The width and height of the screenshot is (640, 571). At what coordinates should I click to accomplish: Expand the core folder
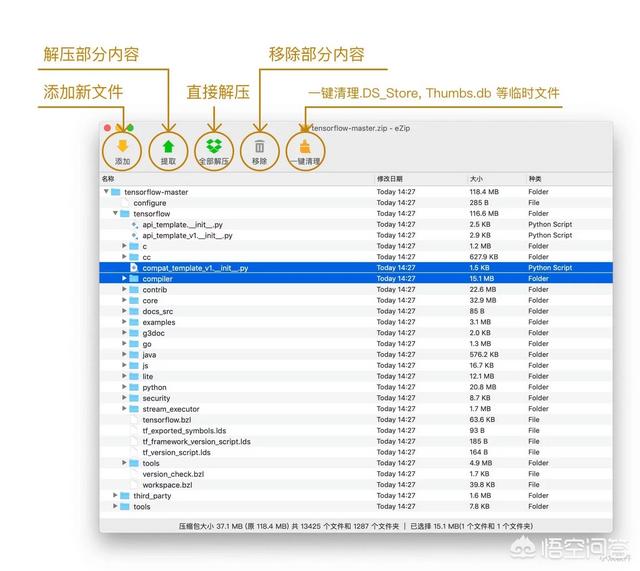pyautogui.click(x=124, y=300)
